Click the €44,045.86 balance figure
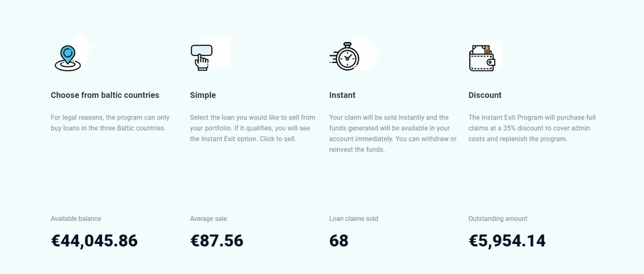644x274 pixels. click(94, 240)
